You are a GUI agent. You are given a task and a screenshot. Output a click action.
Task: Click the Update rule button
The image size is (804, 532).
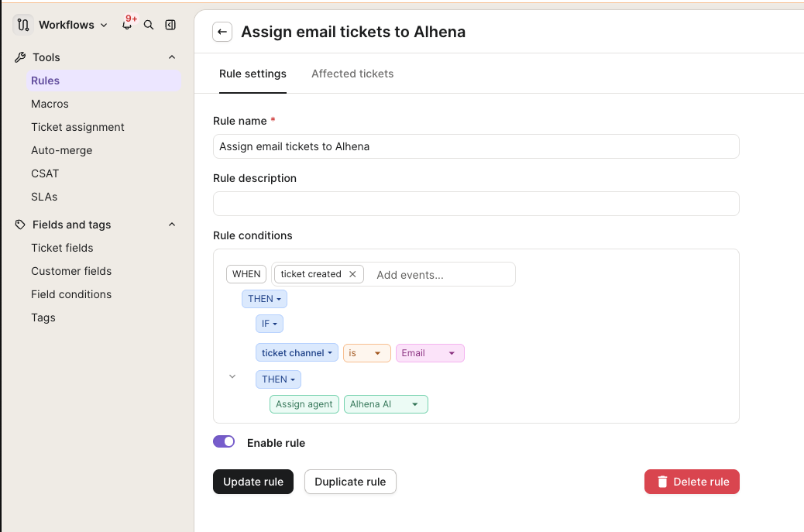(253, 482)
